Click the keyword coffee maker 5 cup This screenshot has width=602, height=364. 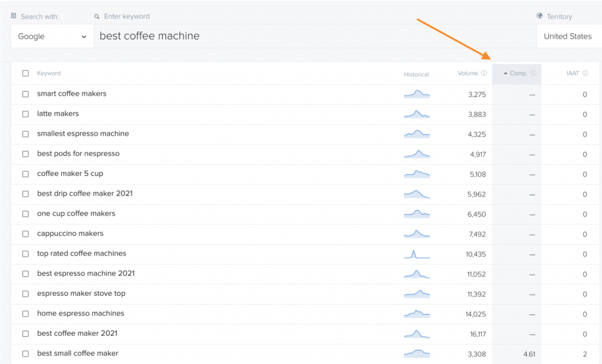coord(71,173)
